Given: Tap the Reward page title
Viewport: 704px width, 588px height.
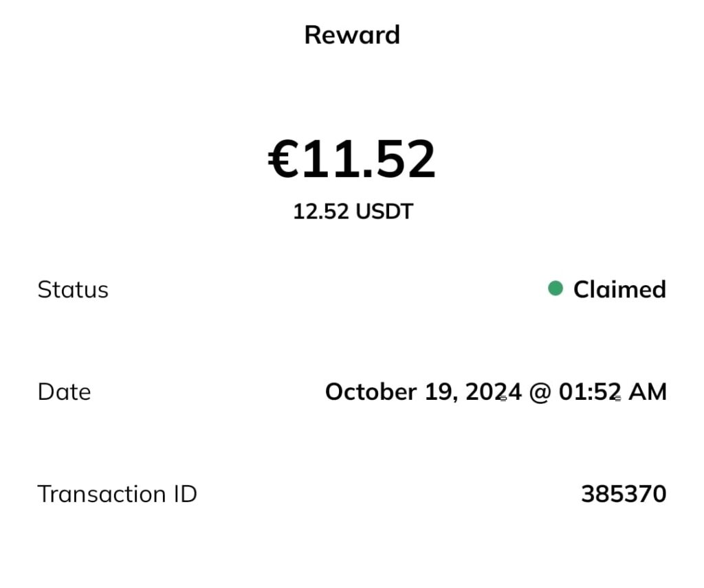Looking at the screenshot, I should [x=352, y=34].
